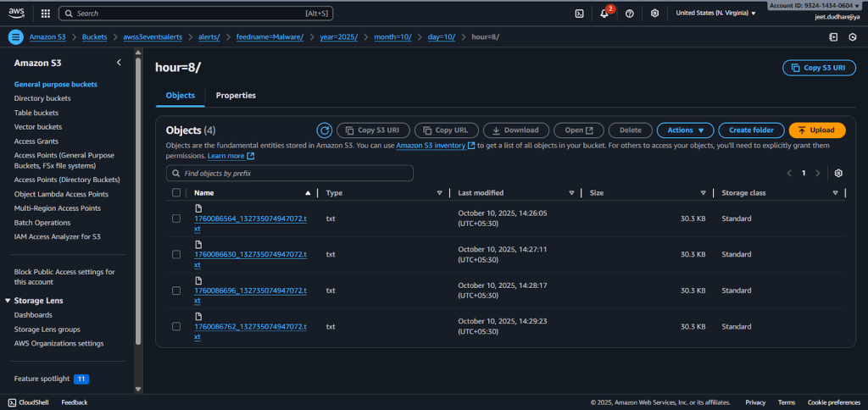
Task: Check the 1760086762 file checkbox
Action: pyautogui.click(x=176, y=326)
